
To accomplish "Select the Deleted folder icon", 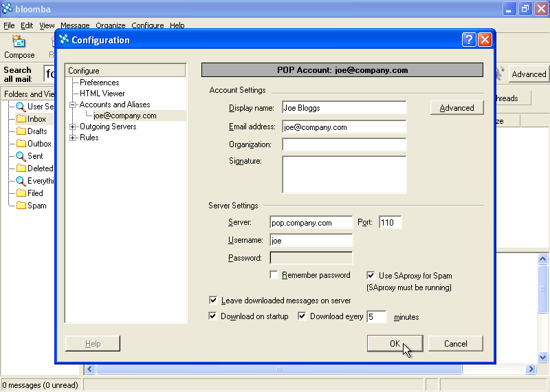I will (x=21, y=168).
